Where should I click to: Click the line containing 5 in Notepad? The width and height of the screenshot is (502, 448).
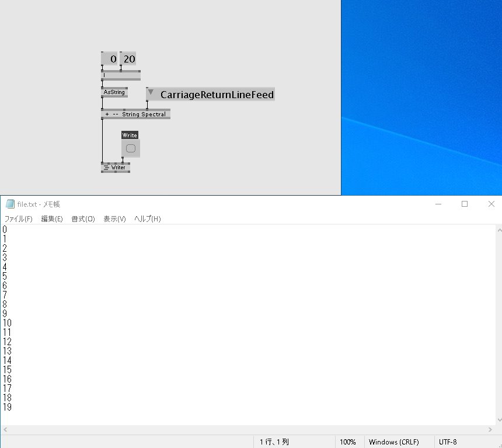[5, 276]
